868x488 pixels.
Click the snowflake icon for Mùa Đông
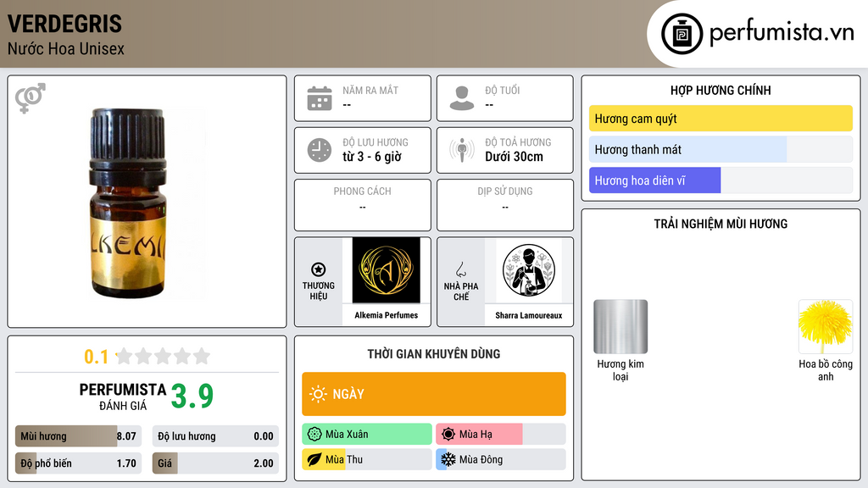(x=448, y=459)
